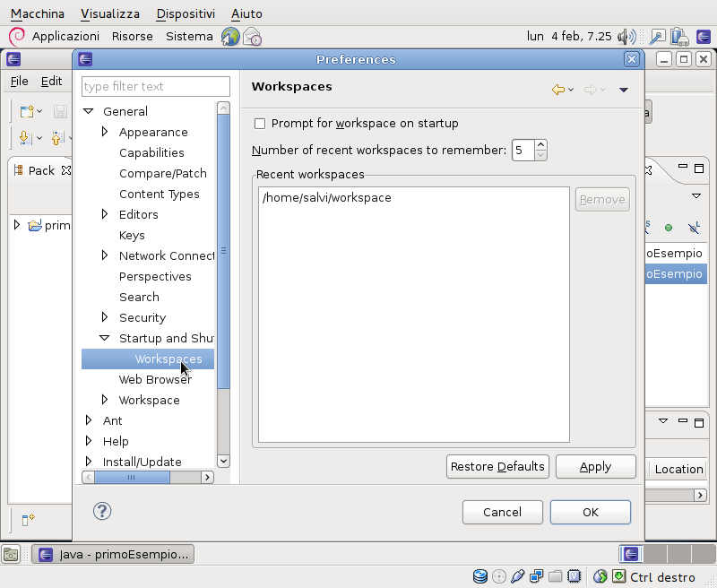The width and height of the screenshot is (717, 588).
Task: Click the preferences tree vertical scrollbar thumb
Action: [x=223, y=252]
